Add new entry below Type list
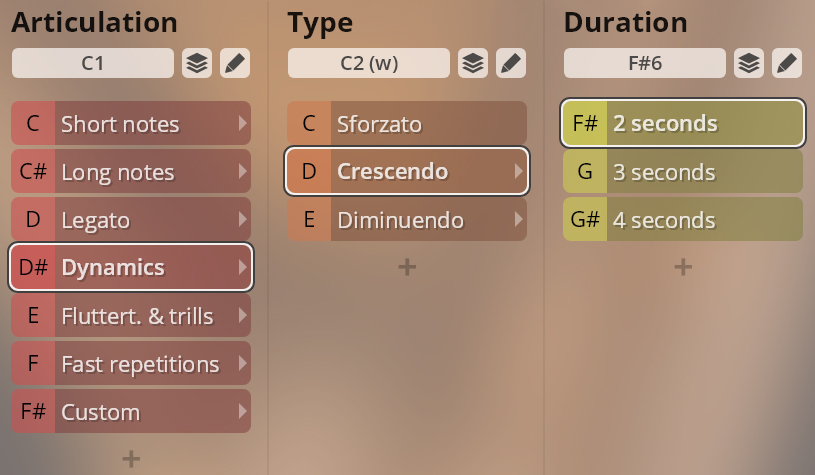815x475 pixels. coord(407,267)
